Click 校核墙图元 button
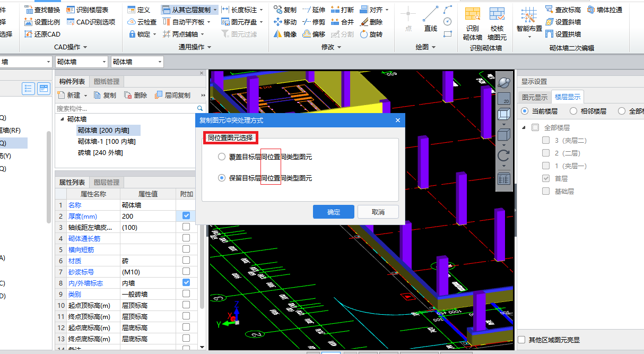This screenshot has width=644, height=354. click(497, 24)
